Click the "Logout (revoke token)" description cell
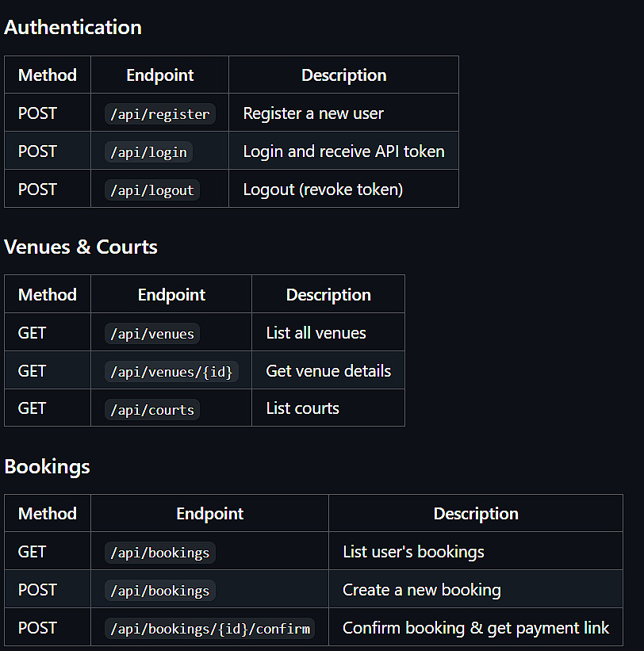Screen dimensions: 644x651 coord(323,190)
